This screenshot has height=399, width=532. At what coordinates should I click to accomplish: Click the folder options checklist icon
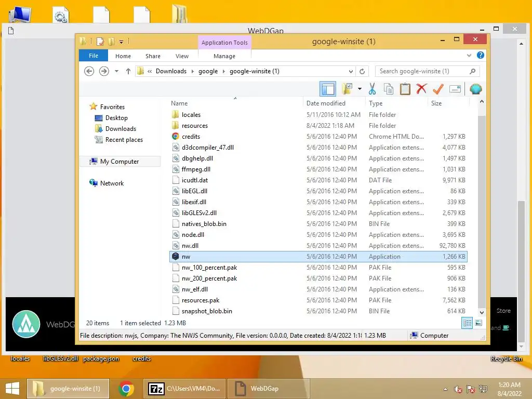pos(347,89)
